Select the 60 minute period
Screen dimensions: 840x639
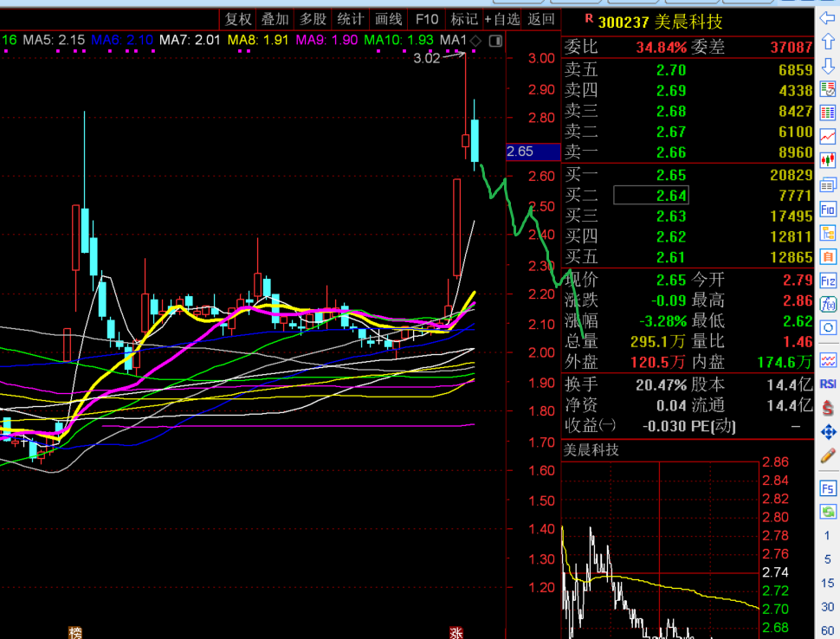coord(828,630)
